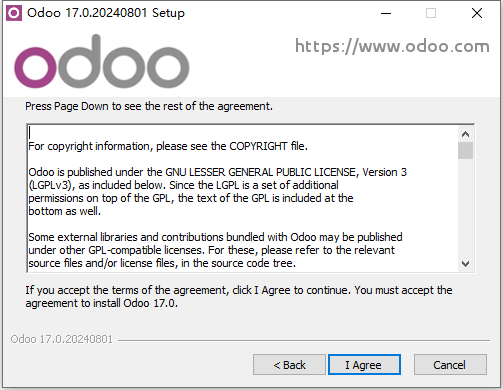This screenshot has height=390, width=503.
Task: Click the purple 'o' of the Odoo logo
Action: [x=35, y=68]
